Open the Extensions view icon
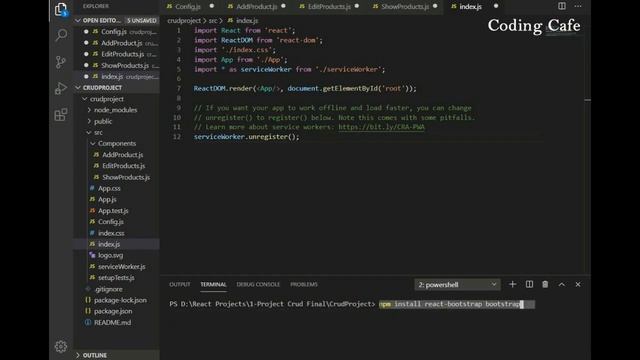The width and height of the screenshot is (640, 360). pos(61,115)
